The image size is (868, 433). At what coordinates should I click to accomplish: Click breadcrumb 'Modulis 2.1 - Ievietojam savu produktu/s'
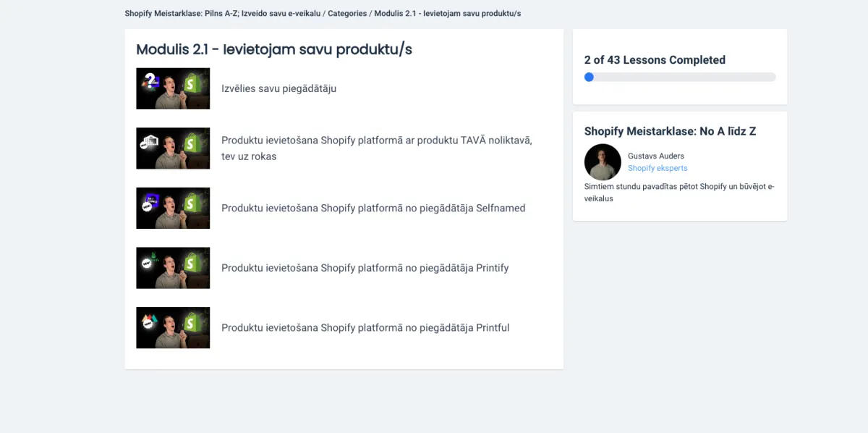coord(448,14)
